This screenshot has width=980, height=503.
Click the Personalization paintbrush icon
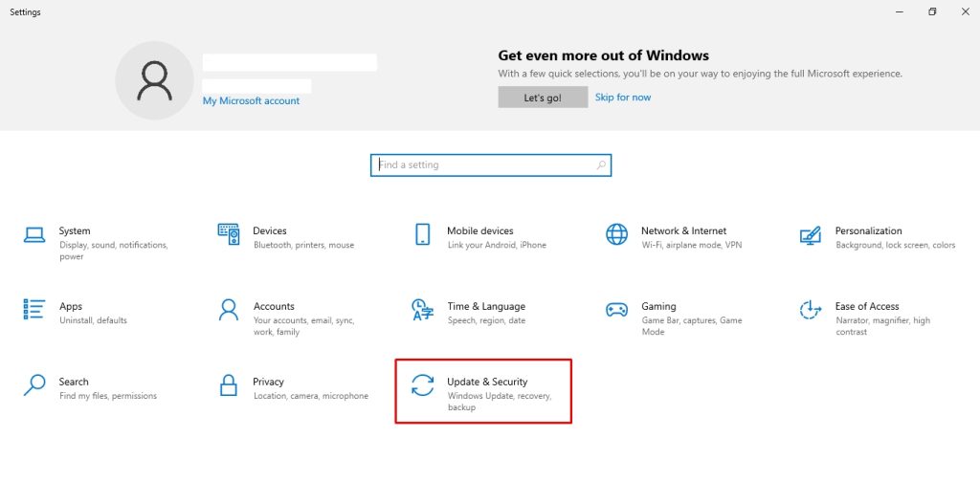[811, 235]
